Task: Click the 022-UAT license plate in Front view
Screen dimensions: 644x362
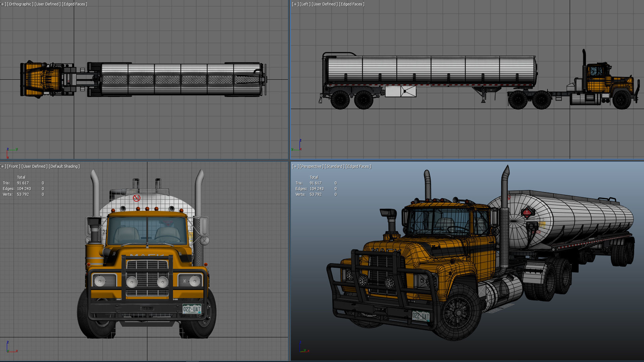Action: click(x=192, y=309)
